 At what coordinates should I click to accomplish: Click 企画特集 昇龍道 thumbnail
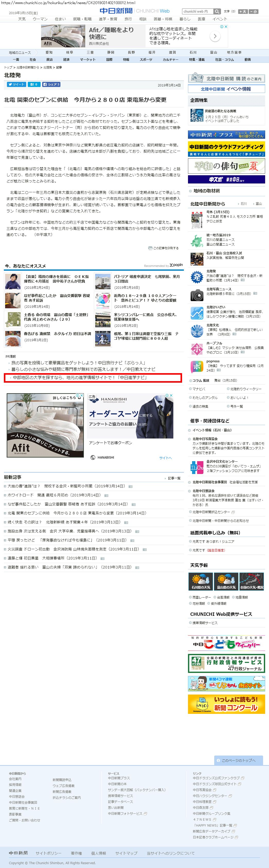[x=197, y=115]
